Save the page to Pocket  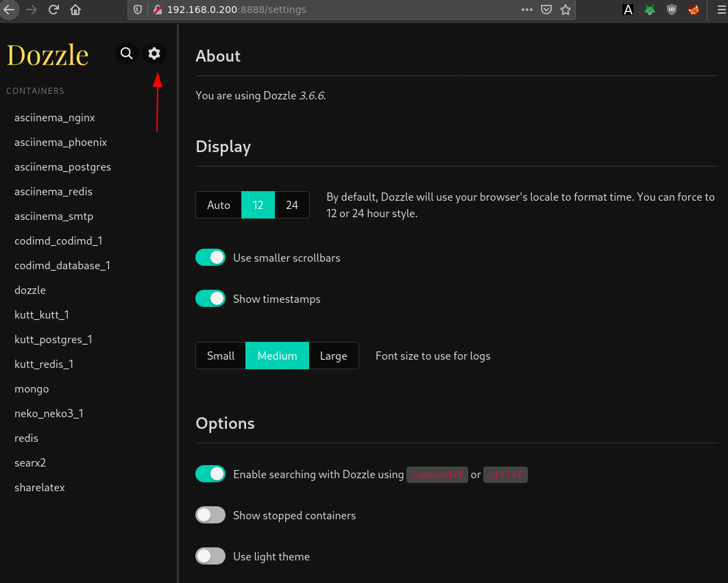546,10
